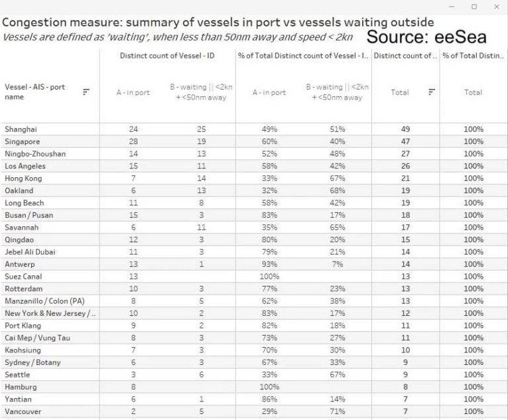Select the 'Distinct count of Vessel - ID' header
This screenshot has width=508, height=420.
(167, 55)
